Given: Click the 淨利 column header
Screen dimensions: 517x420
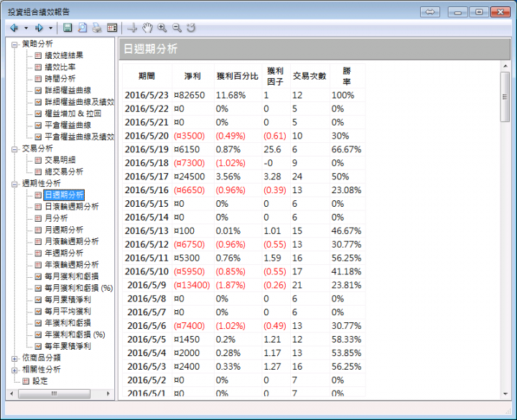Looking at the screenshot, I should point(192,76).
